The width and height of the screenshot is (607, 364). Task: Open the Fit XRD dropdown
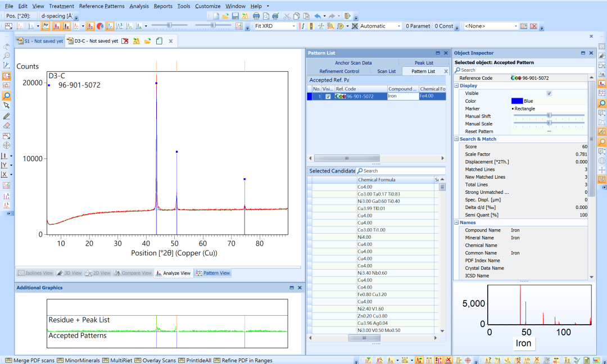coord(293,26)
